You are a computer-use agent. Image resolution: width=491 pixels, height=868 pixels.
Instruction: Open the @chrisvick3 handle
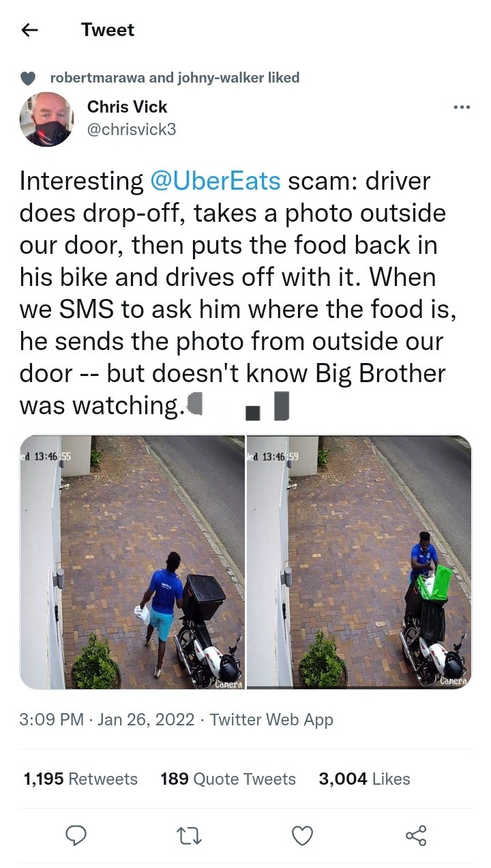pos(132,128)
